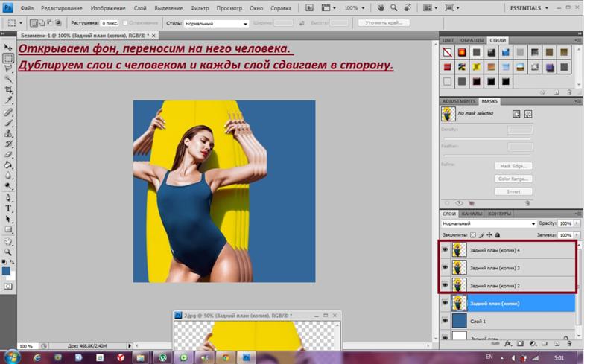Apply the red square style swatch
Screen dimensions: 596x364
(x=448, y=67)
